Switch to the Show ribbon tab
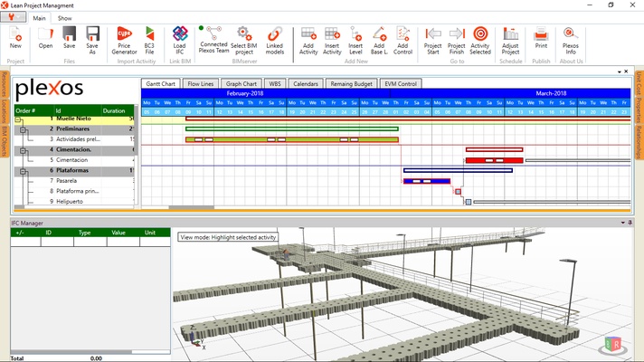644x362 pixels. pos(64,18)
